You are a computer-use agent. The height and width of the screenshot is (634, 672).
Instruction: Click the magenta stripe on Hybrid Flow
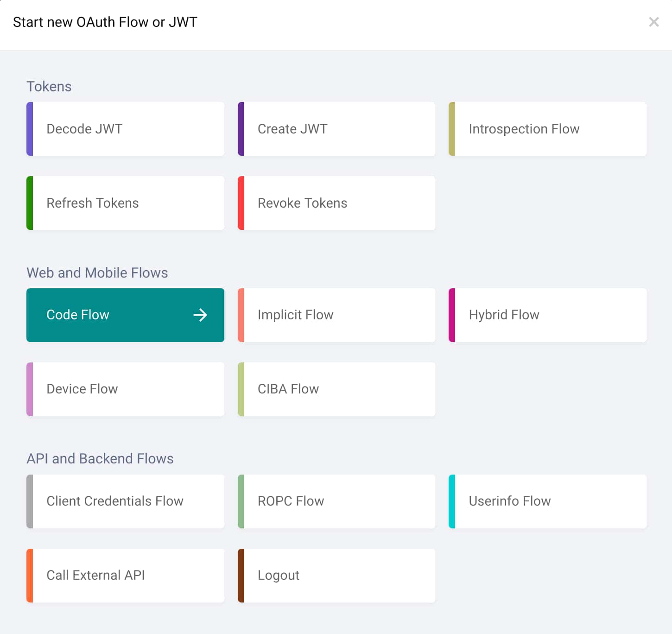[452, 315]
